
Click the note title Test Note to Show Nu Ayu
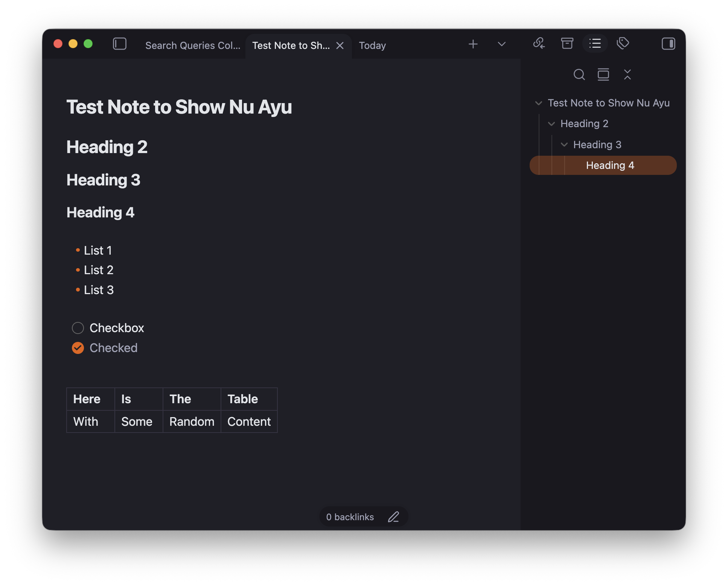(179, 107)
